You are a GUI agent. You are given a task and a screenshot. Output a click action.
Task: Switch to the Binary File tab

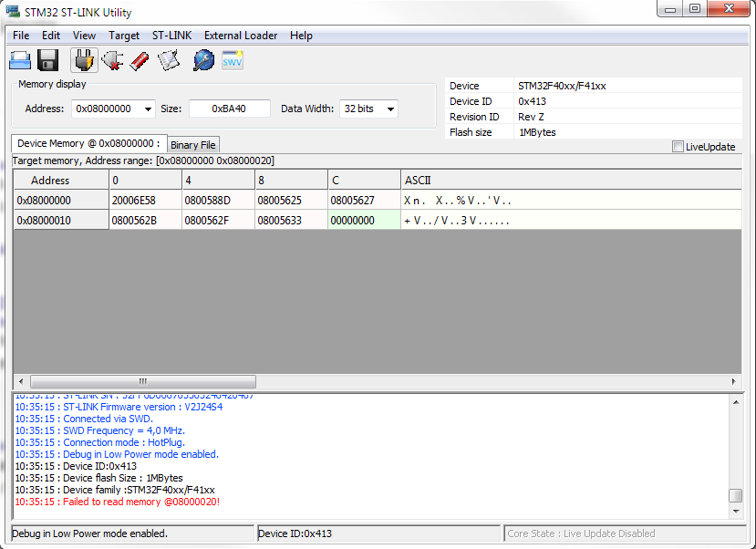pyautogui.click(x=192, y=145)
